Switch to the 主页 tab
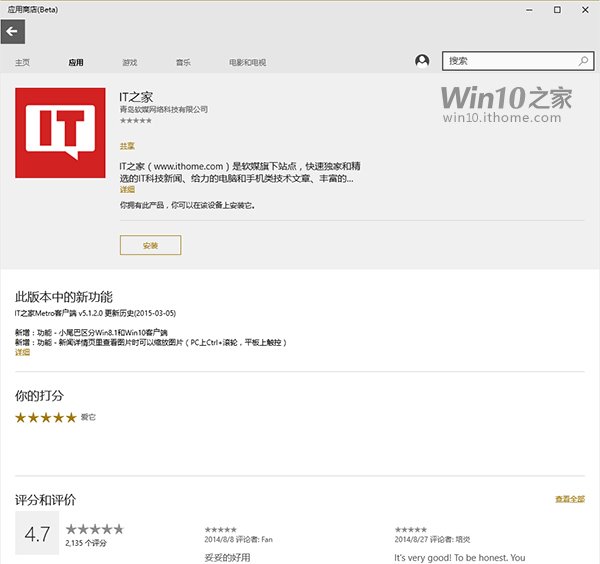This screenshot has height=564, width=600. (22, 63)
